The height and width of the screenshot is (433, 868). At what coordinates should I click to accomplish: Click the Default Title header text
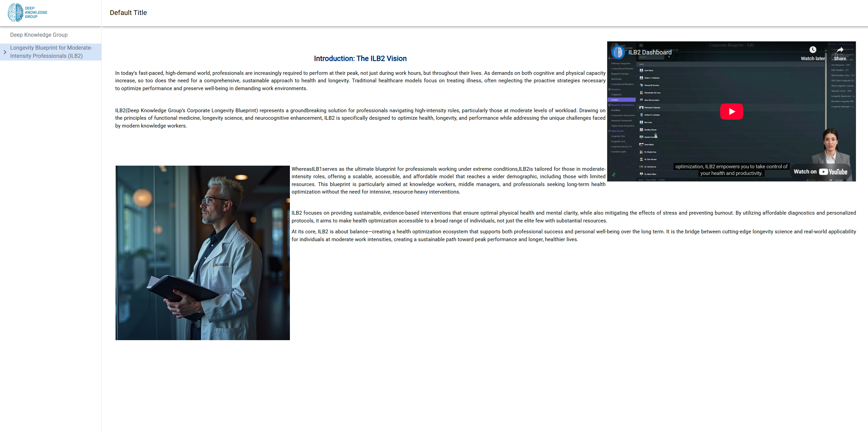point(128,13)
